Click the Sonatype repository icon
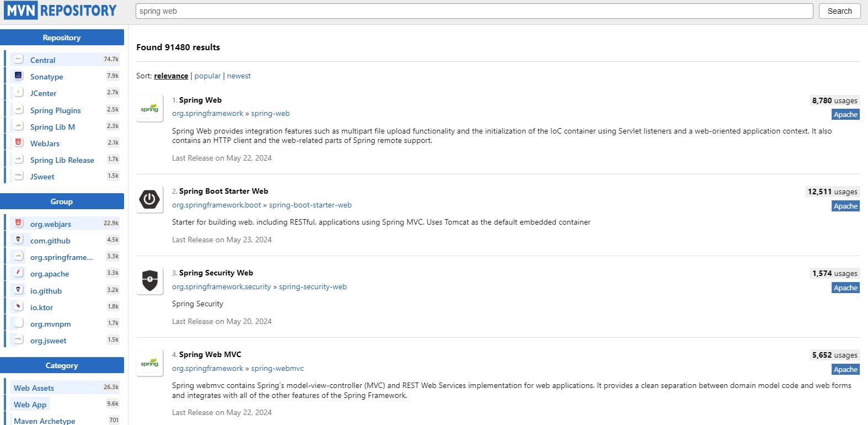The height and width of the screenshot is (425, 868). coord(19,76)
